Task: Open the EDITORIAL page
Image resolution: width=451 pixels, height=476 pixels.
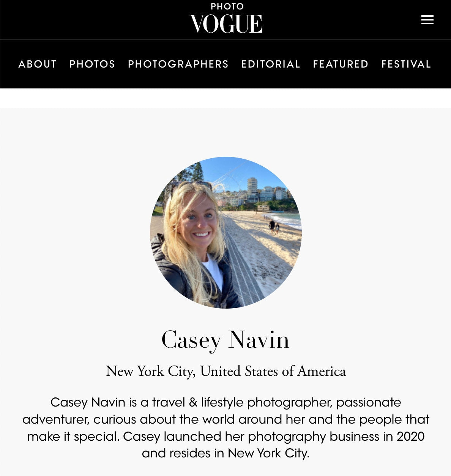Action: 271,64
